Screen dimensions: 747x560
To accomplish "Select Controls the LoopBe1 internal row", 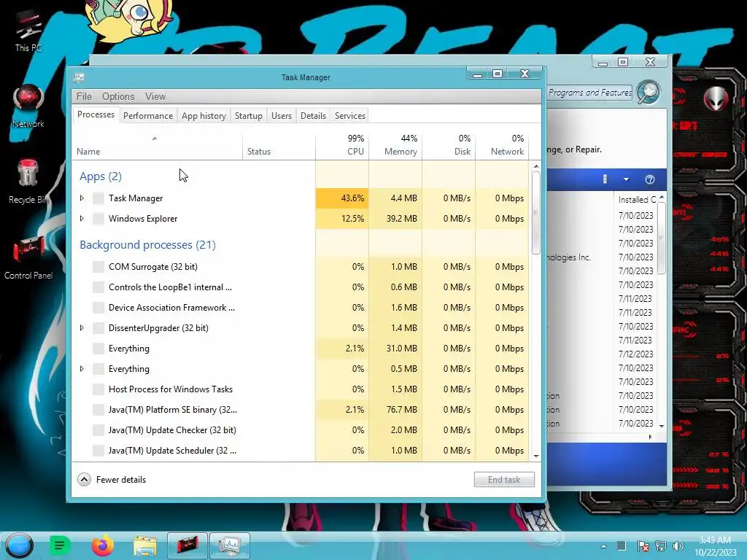I will coord(300,287).
